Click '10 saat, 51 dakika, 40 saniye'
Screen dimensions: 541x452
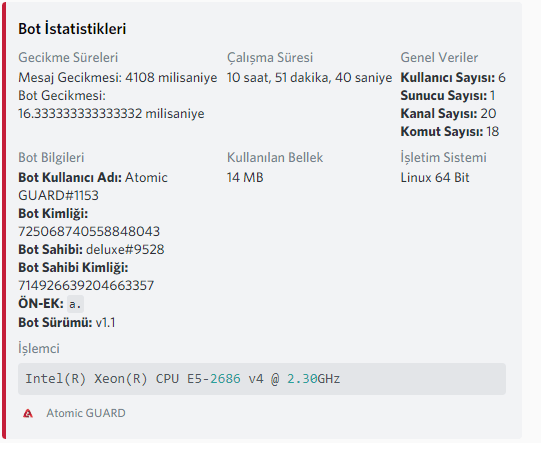tap(309, 77)
